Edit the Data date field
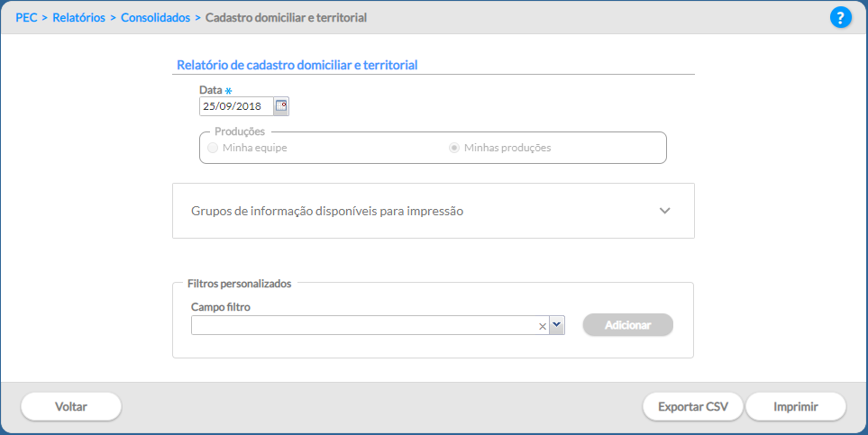868x435 pixels. click(236, 106)
